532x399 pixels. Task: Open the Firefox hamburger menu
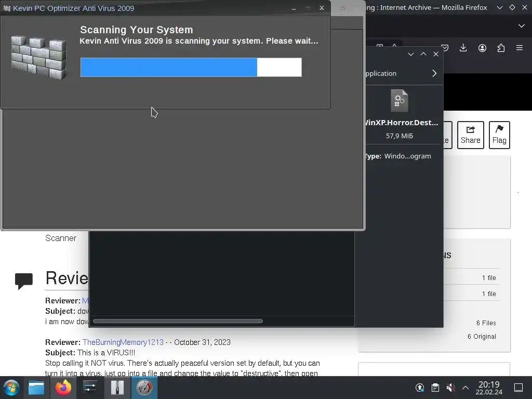pyautogui.click(x=520, y=48)
